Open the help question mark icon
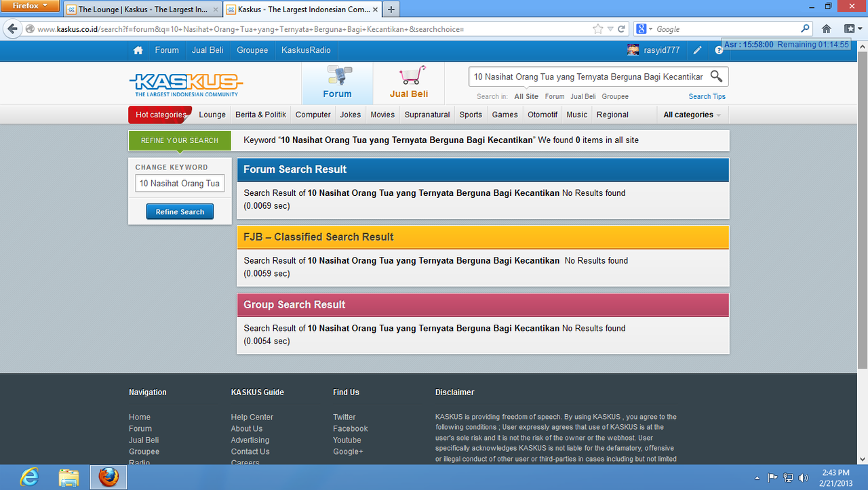The image size is (868, 490). pos(719,50)
